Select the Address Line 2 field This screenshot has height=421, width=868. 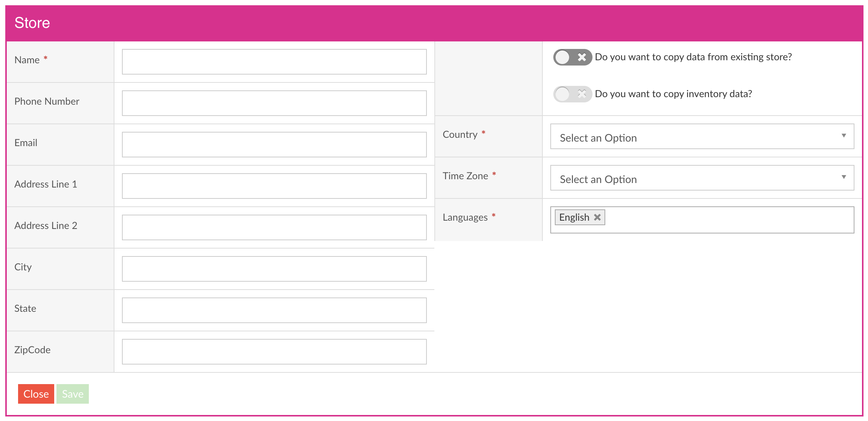click(274, 227)
